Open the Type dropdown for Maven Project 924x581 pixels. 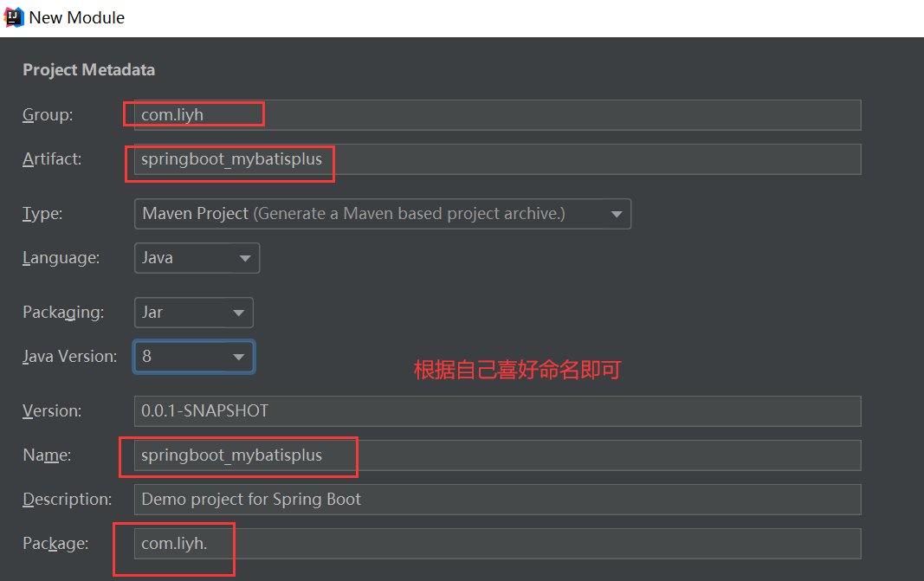383,213
